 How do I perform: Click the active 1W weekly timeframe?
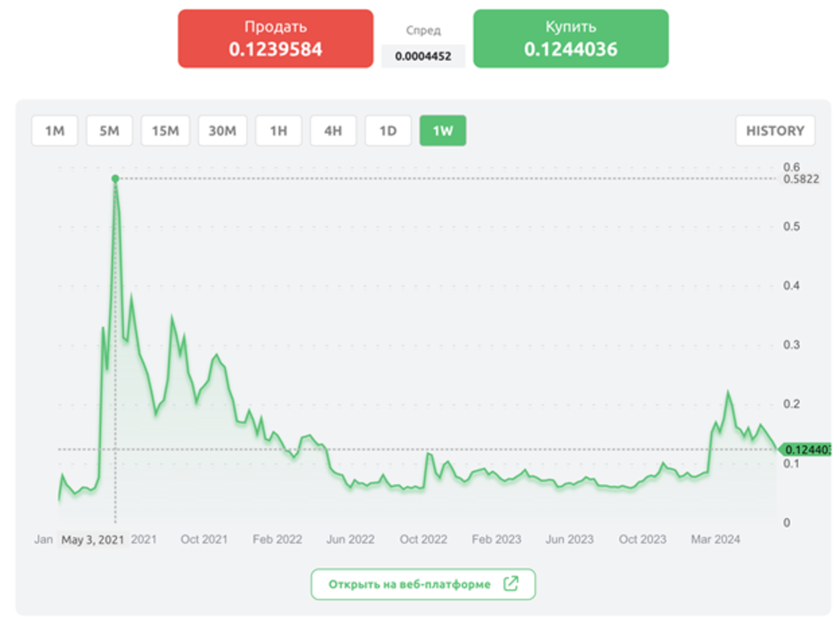click(442, 131)
